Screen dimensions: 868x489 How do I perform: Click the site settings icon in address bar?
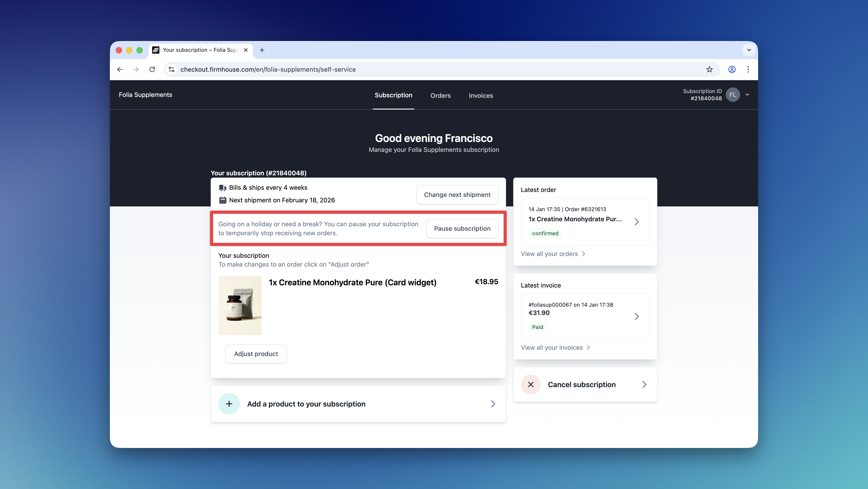click(172, 69)
